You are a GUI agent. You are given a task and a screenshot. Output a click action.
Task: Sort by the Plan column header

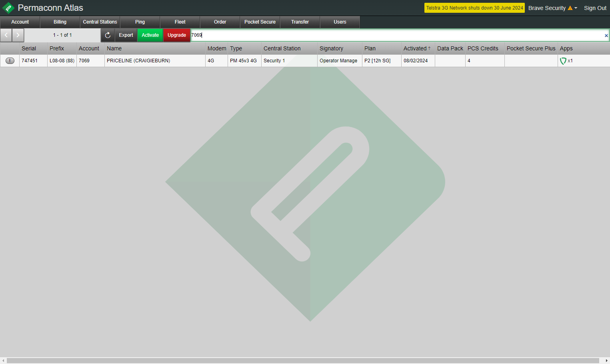(382, 48)
